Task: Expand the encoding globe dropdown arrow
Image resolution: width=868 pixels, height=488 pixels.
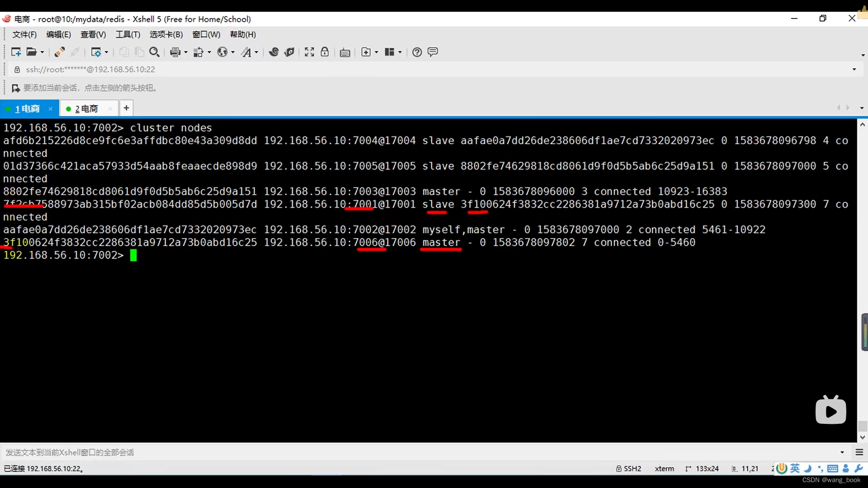Action: pos(233,52)
